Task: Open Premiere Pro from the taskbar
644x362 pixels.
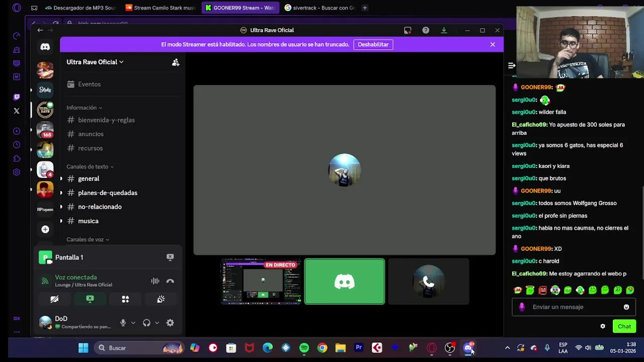Action: [x=359, y=348]
